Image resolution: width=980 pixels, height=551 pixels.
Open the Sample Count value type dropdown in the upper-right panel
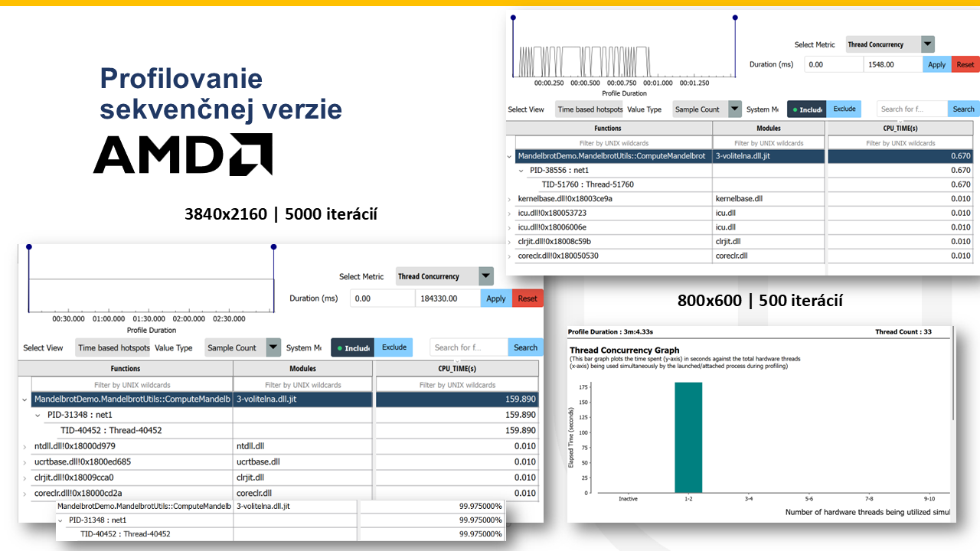707,109
